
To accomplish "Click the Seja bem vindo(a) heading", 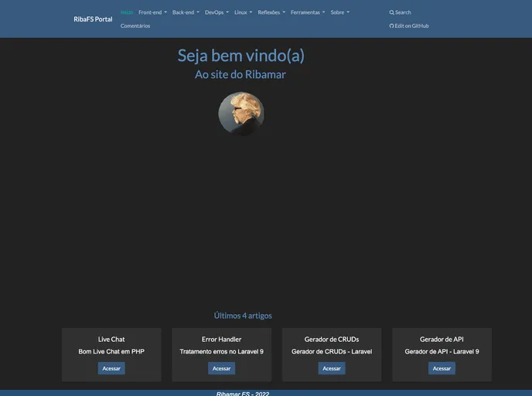I will [241, 56].
